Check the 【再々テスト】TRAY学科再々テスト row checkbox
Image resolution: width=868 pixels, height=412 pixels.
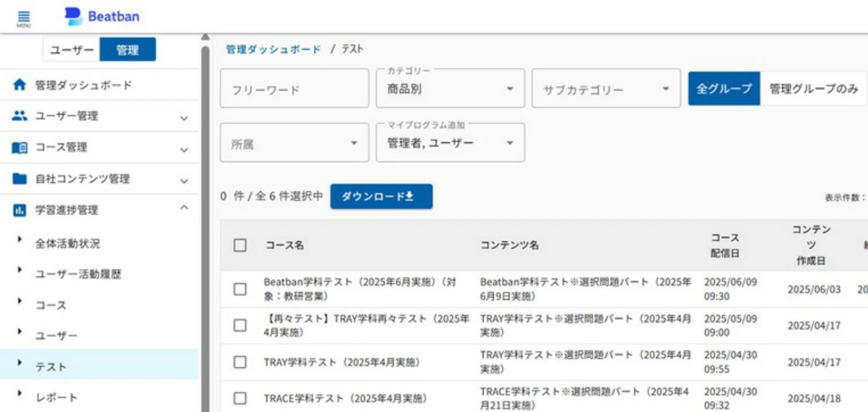coord(240,325)
